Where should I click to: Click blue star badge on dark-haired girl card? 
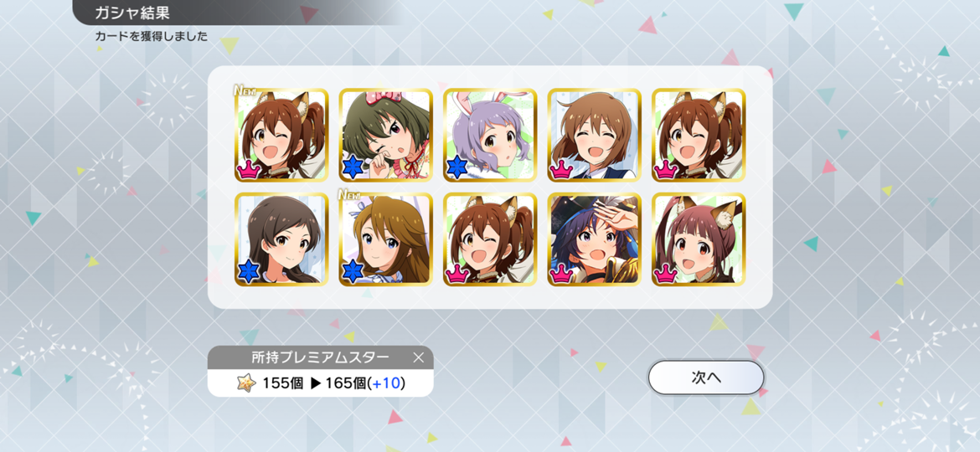pos(249,271)
